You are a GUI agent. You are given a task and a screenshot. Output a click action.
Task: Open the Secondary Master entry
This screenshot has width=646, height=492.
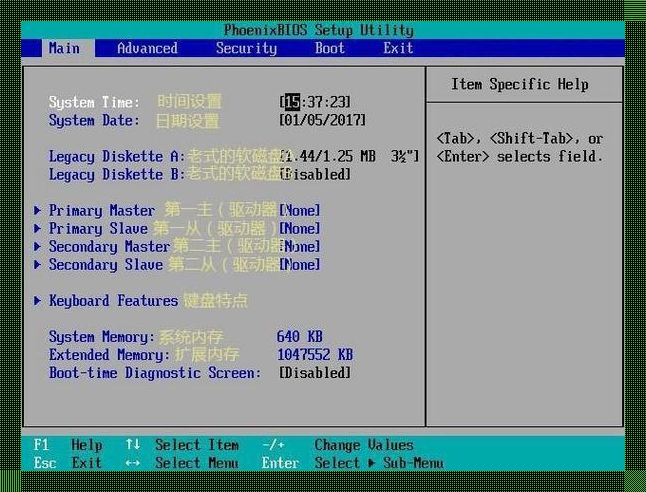[109, 247]
